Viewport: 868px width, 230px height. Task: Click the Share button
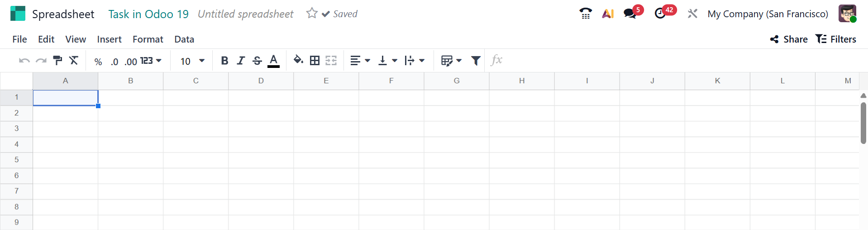tap(789, 39)
